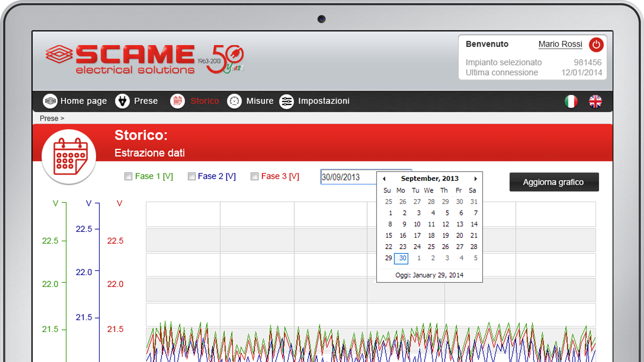Screen dimensions: 644x362
Task: Click the Home page layered icon
Action: pos(50,101)
